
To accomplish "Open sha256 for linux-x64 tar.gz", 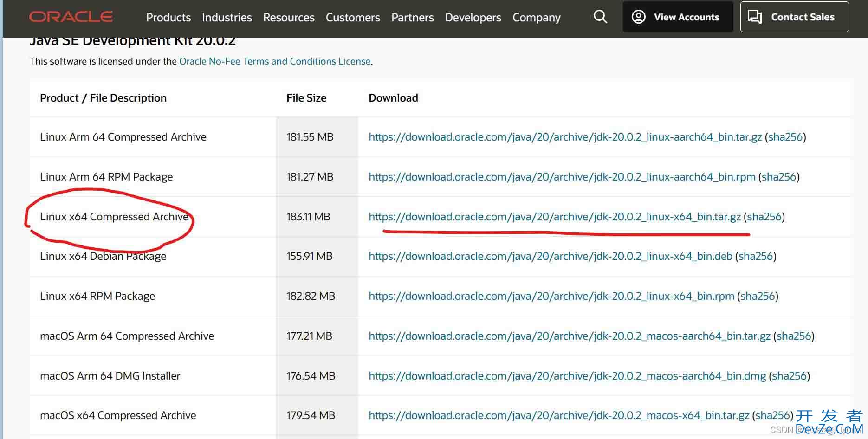I will [x=764, y=217].
